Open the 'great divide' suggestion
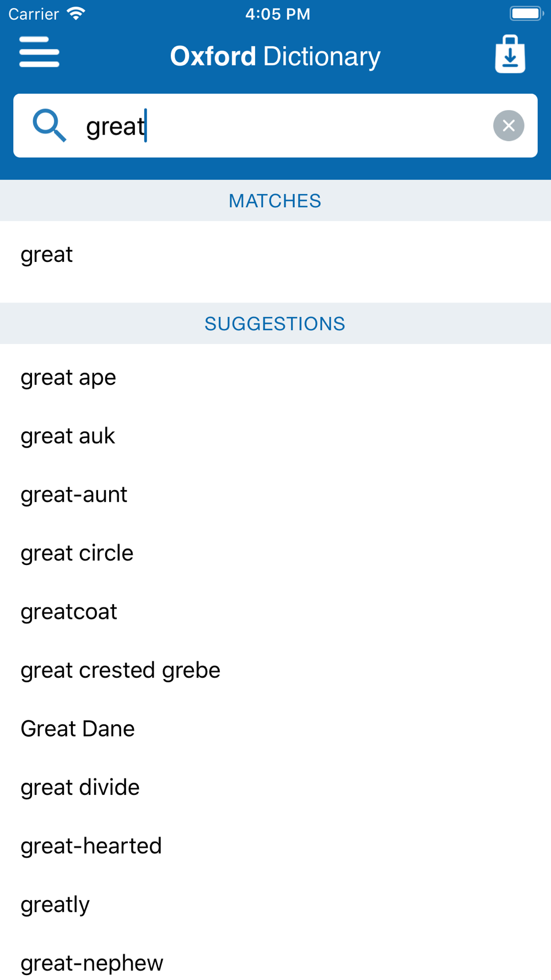Viewport: 551px width, 980px height. (x=275, y=787)
